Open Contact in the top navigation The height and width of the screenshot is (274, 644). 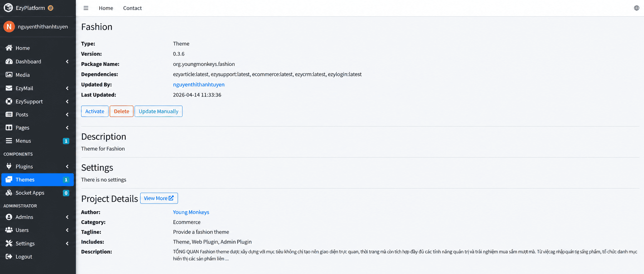coord(132,8)
